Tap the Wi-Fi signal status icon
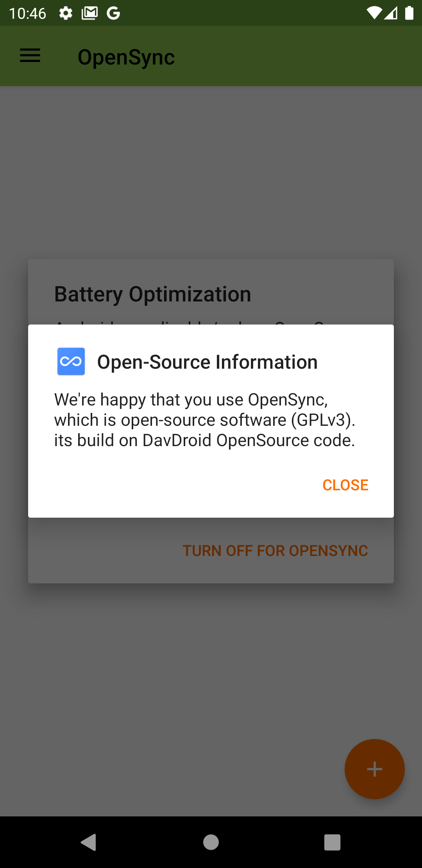This screenshot has width=422, height=868. coord(374,13)
